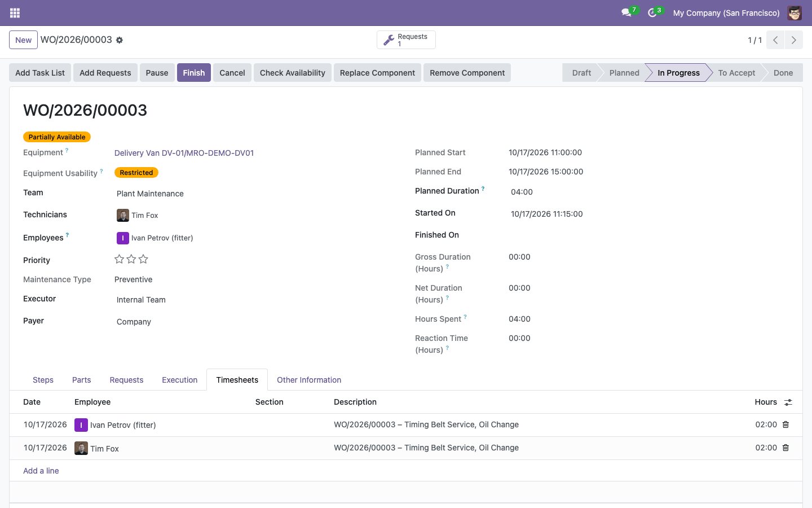The image size is (812, 508).
Task: Click Tim Fox avatar in Technicians field
Action: [x=123, y=215]
